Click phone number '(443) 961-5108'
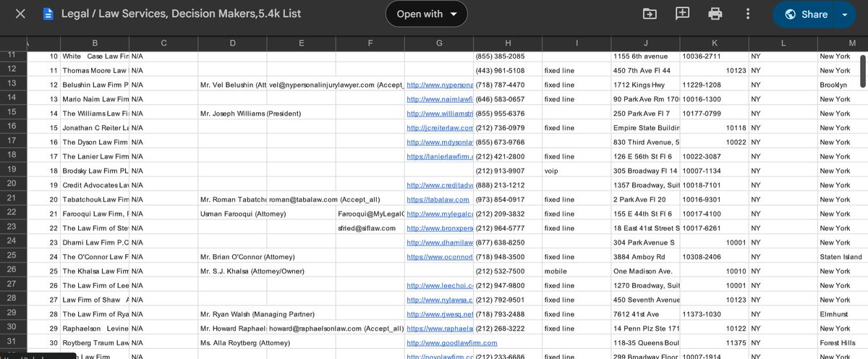 tap(500, 70)
